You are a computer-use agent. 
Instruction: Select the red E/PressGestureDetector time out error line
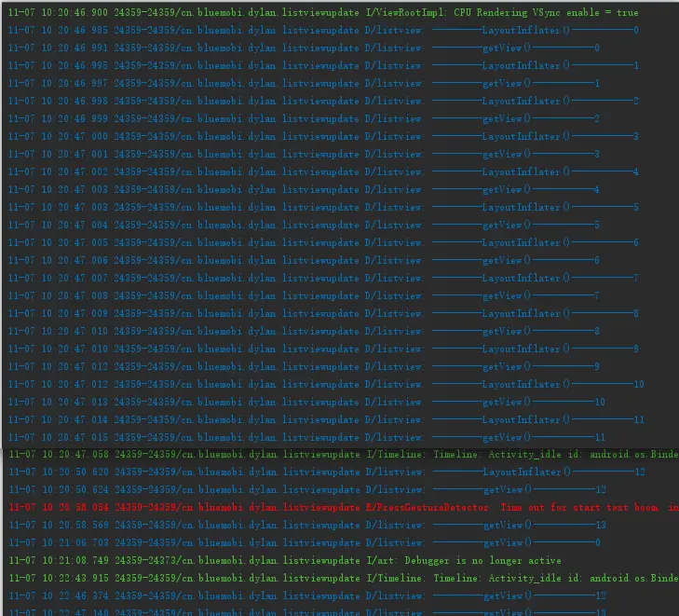pyautogui.click(x=344, y=508)
